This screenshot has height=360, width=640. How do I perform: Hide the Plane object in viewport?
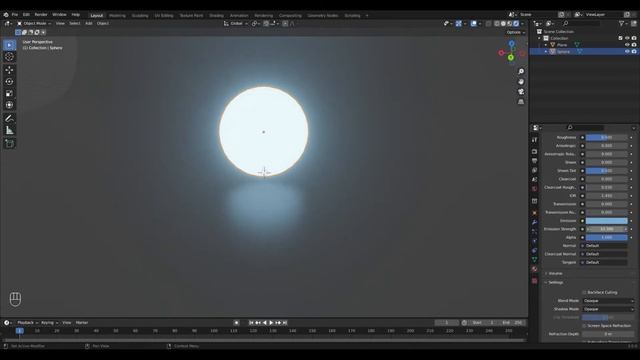point(627,45)
